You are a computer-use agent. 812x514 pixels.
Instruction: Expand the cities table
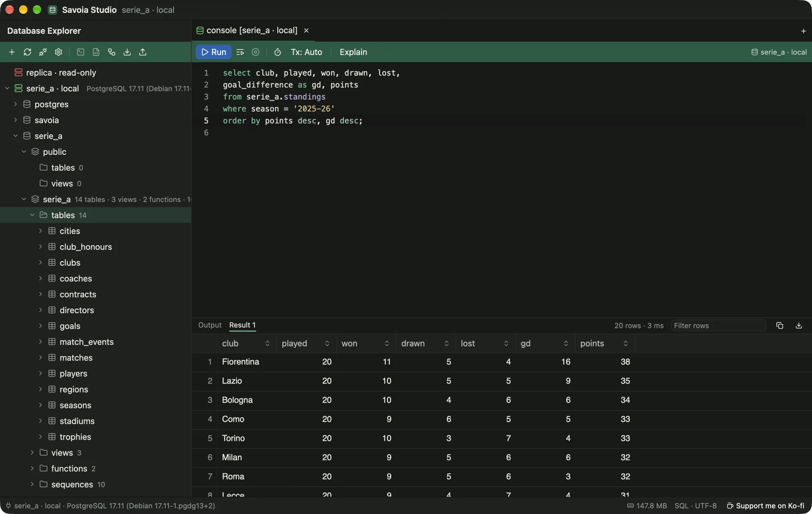41,231
